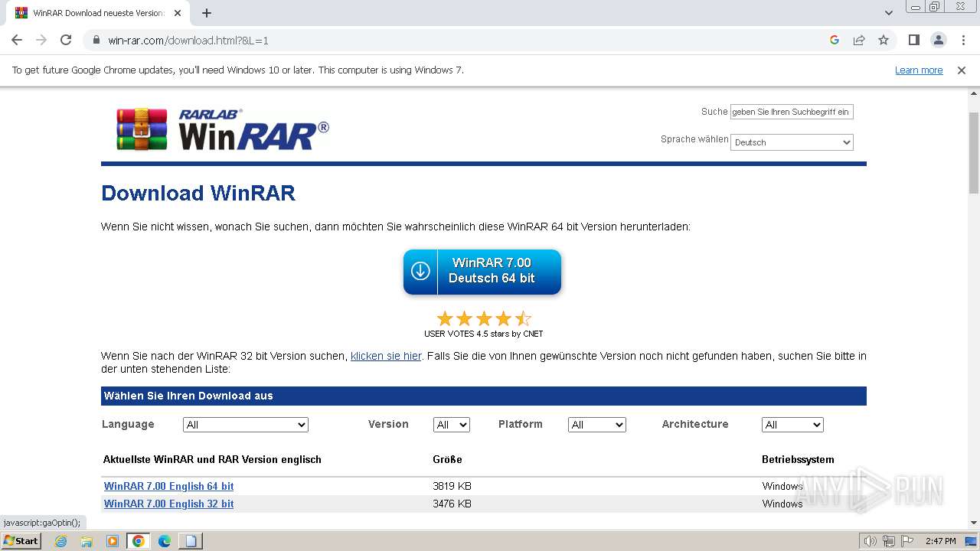980x551 pixels.
Task: Open the Chrome profile menu
Action: 939,40
